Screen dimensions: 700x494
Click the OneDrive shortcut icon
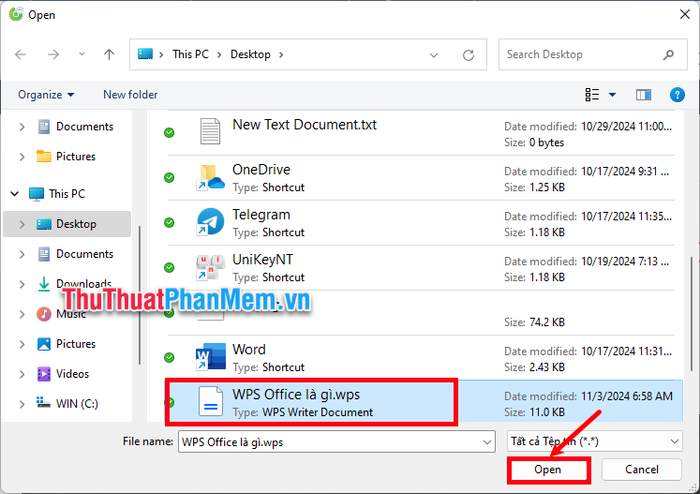point(210,178)
